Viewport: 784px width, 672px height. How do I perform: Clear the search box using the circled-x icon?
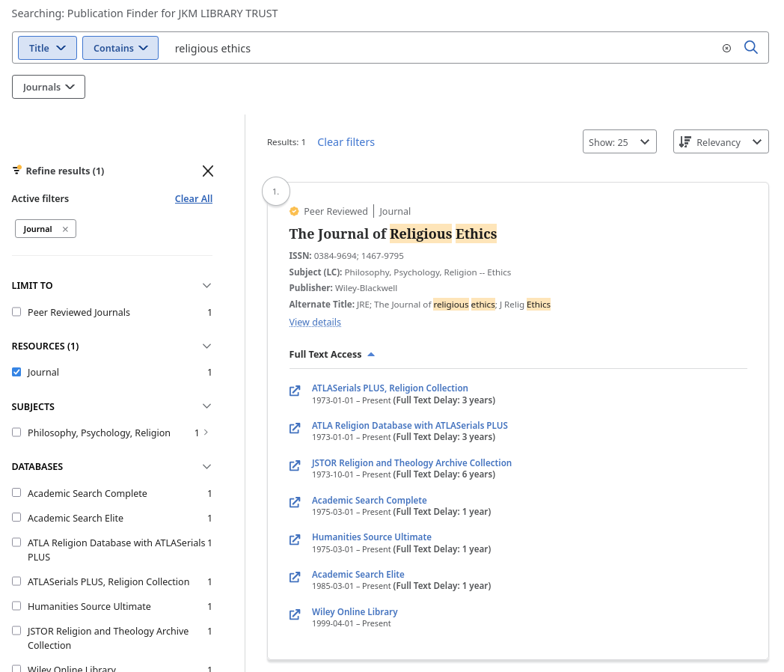726,48
